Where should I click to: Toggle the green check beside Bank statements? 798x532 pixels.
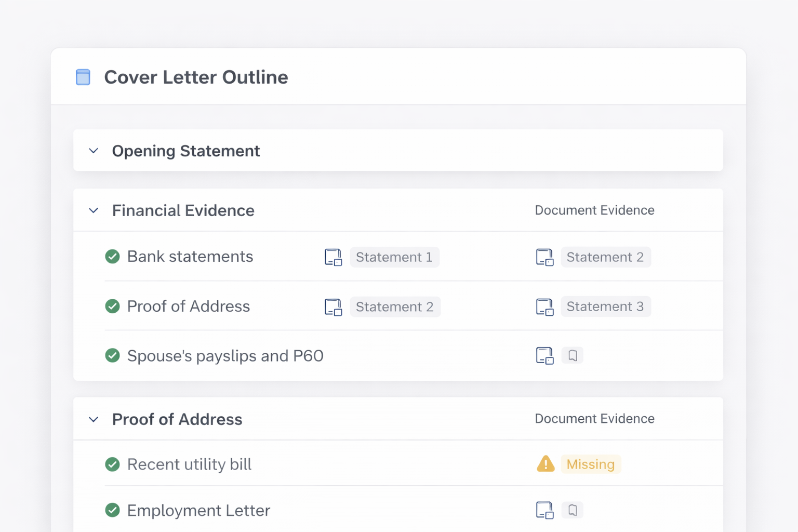pos(112,256)
